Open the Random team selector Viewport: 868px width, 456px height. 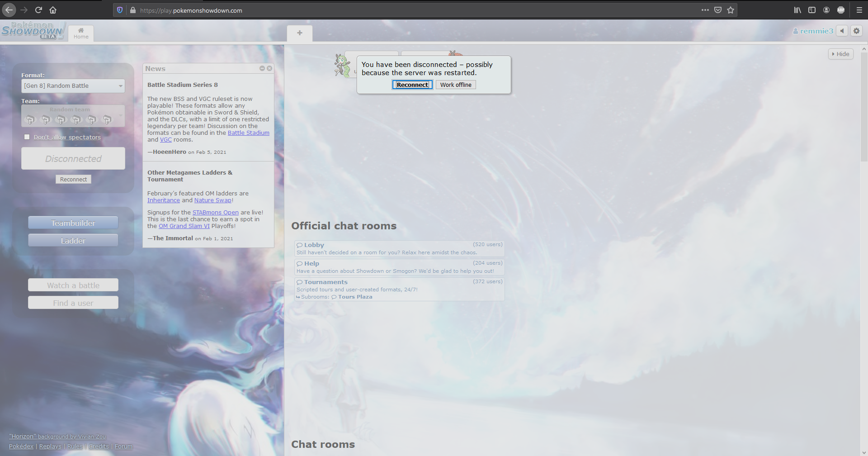73,116
